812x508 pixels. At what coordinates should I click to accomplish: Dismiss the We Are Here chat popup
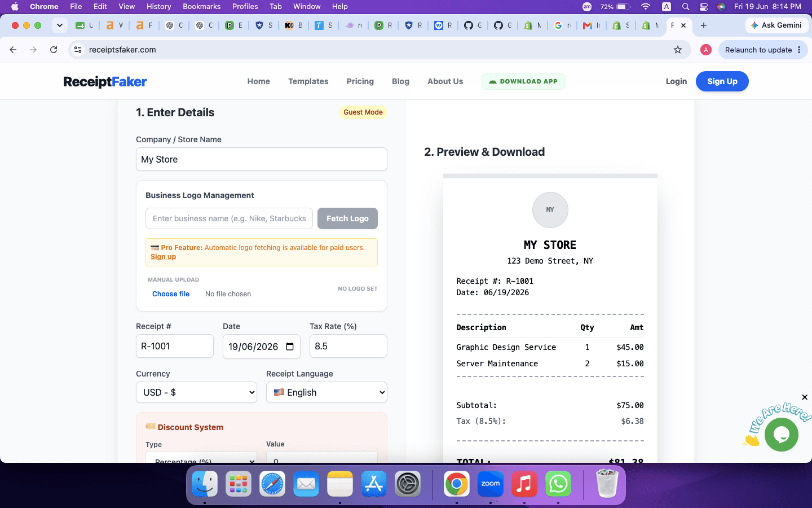pos(805,397)
